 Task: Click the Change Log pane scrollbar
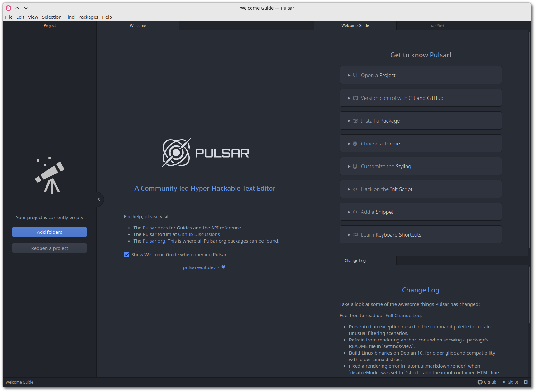click(529, 295)
